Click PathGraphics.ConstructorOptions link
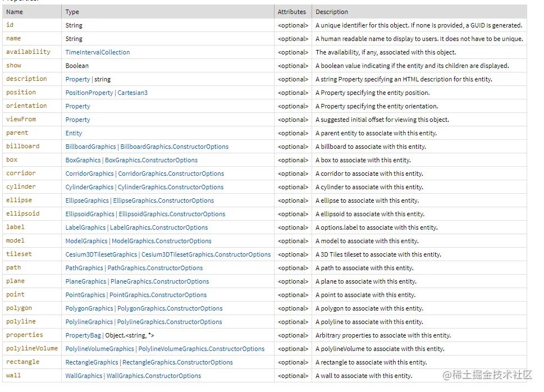Screen dimensions: 544x392 pos(155,268)
